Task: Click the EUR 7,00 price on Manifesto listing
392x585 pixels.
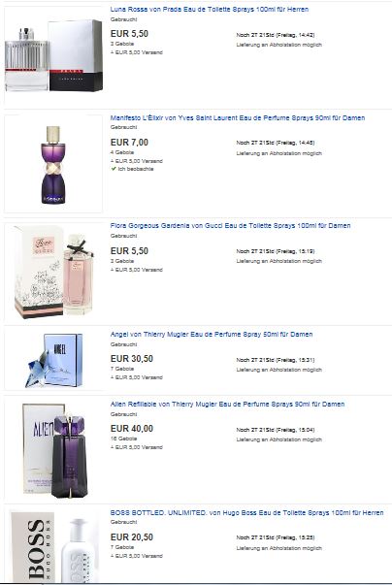Action: [129, 143]
